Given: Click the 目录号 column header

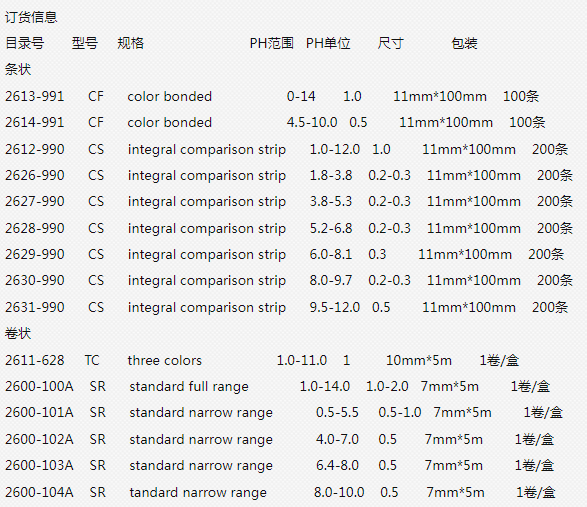Looking at the screenshot, I should (x=24, y=43).
